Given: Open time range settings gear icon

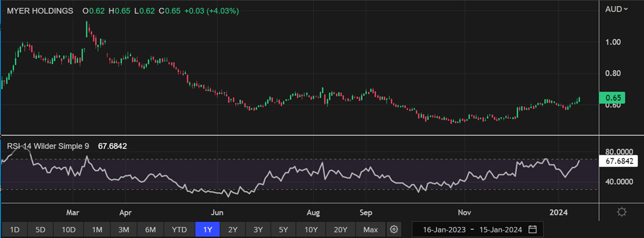Looking at the screenshot, I should pos(395,229).
